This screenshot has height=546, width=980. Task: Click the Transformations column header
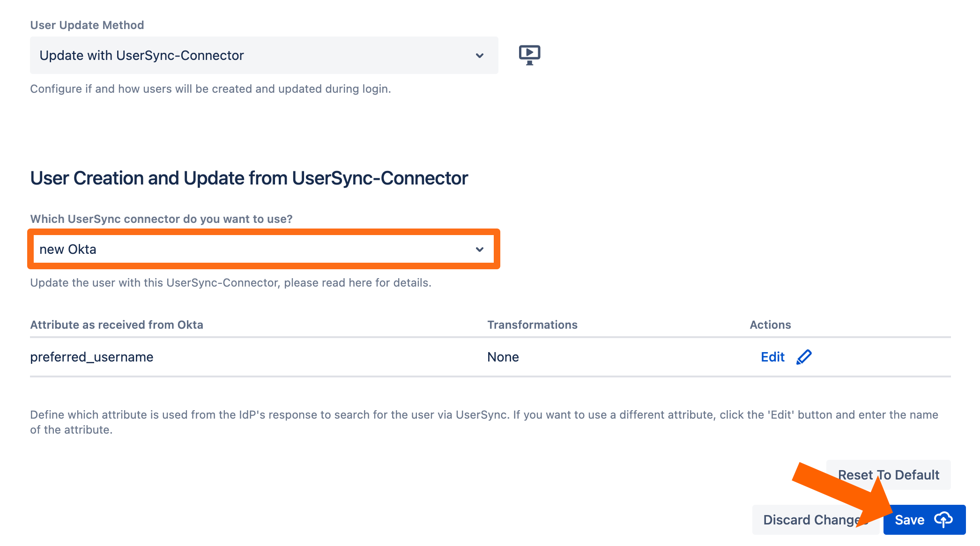click(x=532, y=325)
